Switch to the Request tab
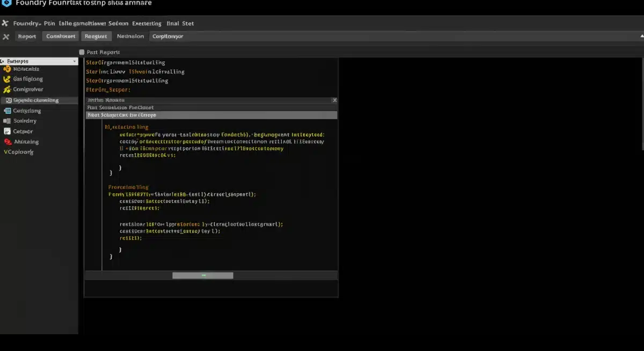Image resolution: width=644 pixels, height=351 pixels. pos(96,36)
